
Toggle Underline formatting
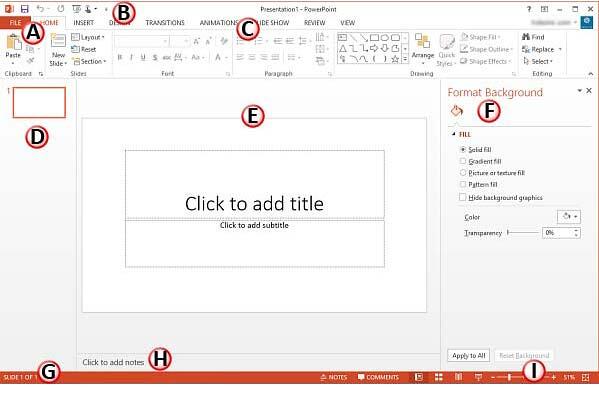tap(143, 58)
